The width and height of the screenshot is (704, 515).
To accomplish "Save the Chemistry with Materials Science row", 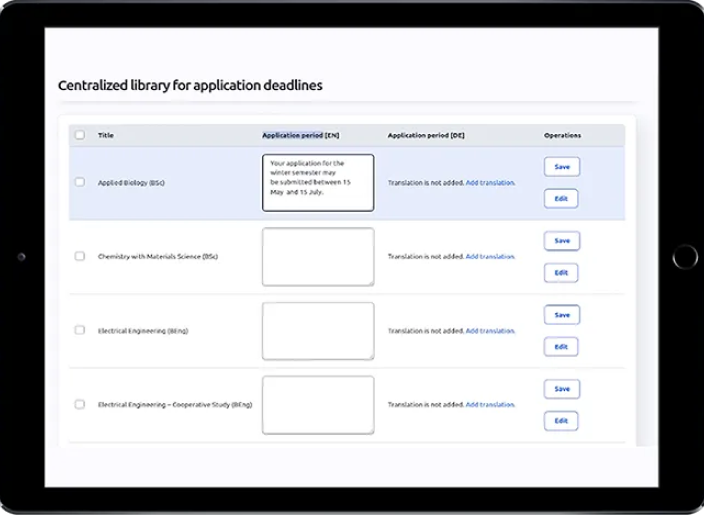I will point(561,241).
